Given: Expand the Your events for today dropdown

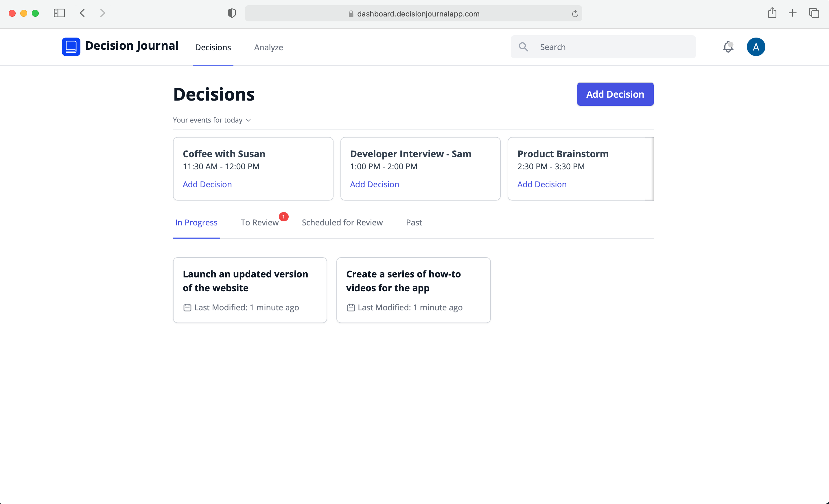Looking at the screenshot, I should tap(212, 120).
